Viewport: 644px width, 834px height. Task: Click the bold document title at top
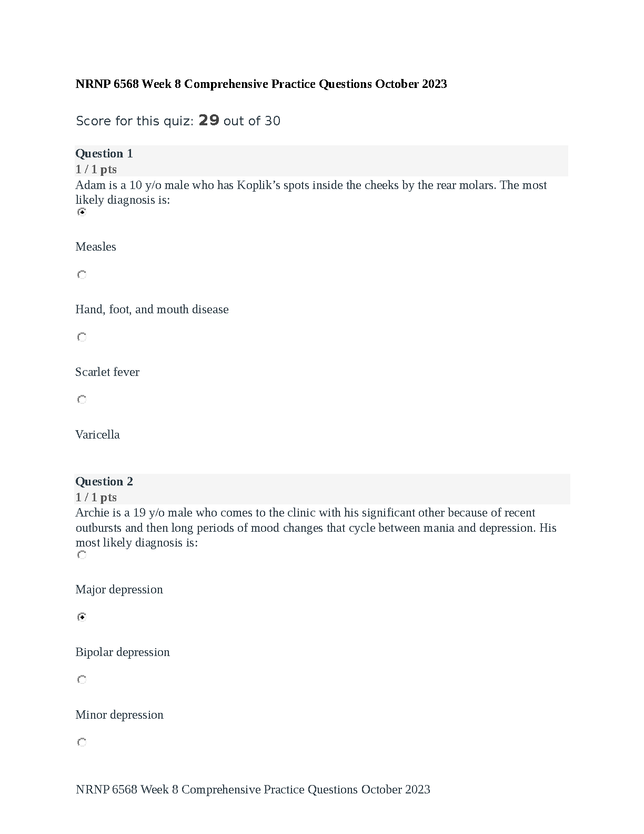coord(261,84)
